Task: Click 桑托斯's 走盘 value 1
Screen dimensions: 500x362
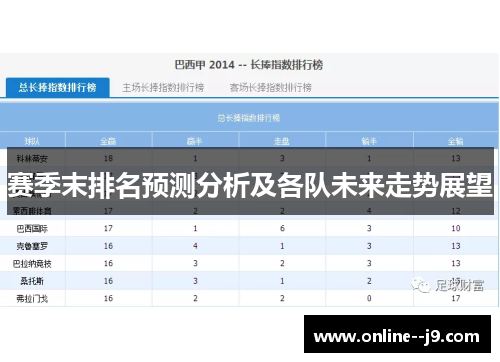Action: (282, 281)
